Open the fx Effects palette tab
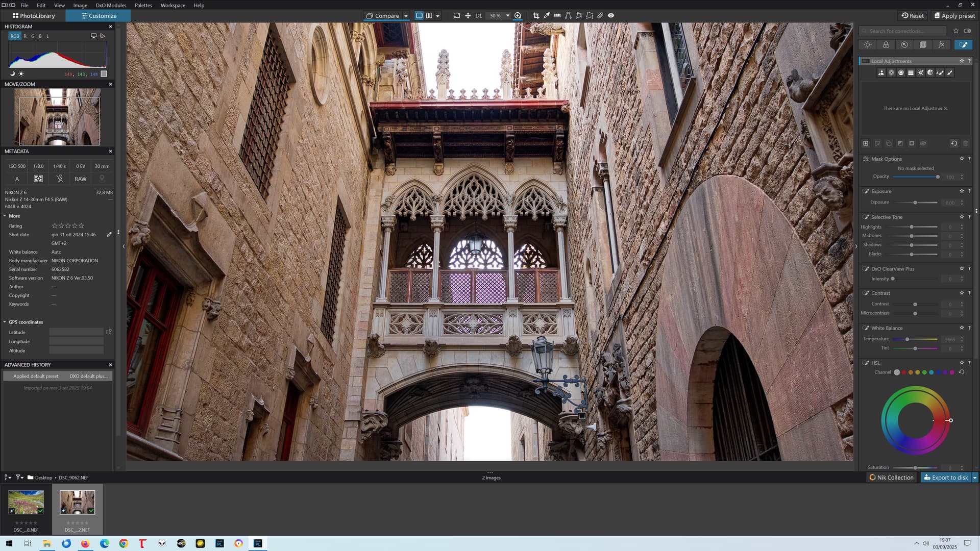 (941, 45)
